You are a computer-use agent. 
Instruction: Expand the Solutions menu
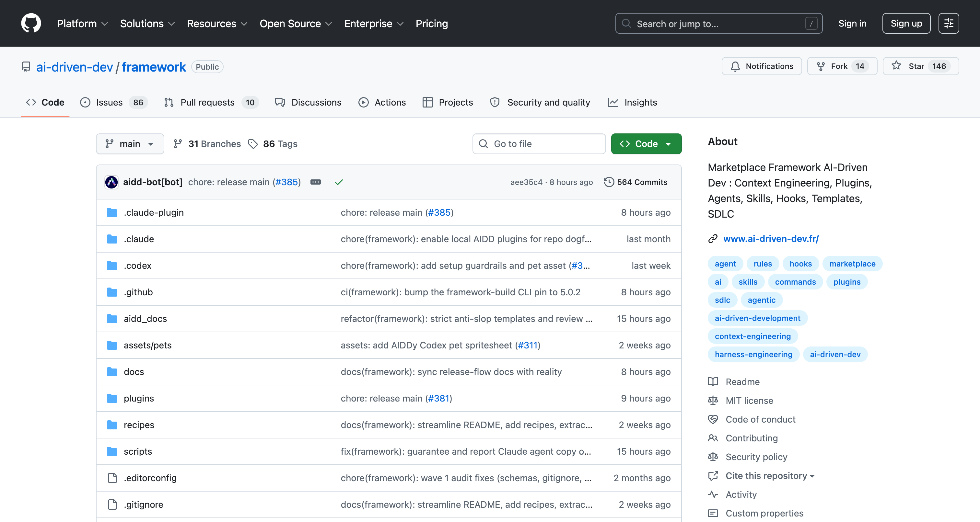click(x=147, y=24)
